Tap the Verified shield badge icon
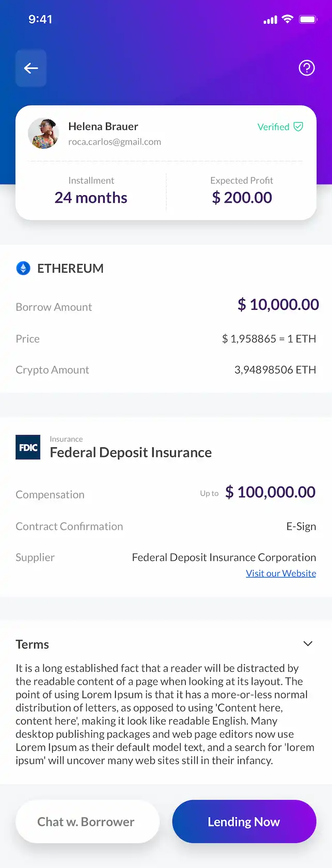 [x=298, y=127]
